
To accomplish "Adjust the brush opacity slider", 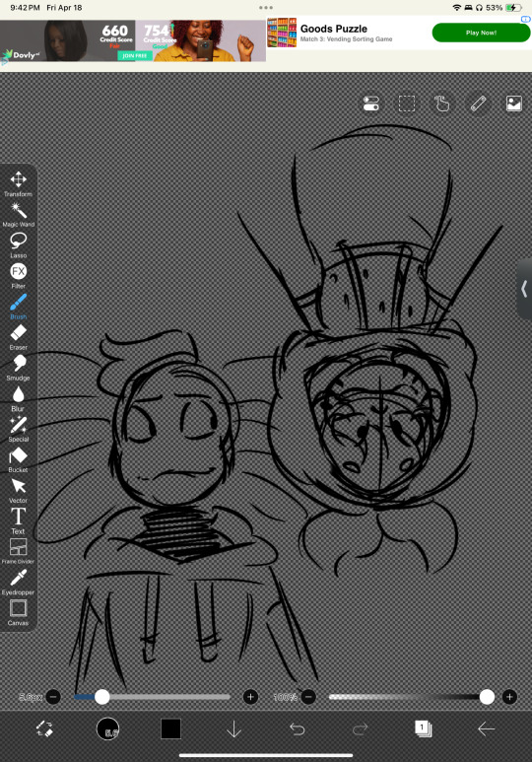I will pyautogui.click(x=411, y=697).
